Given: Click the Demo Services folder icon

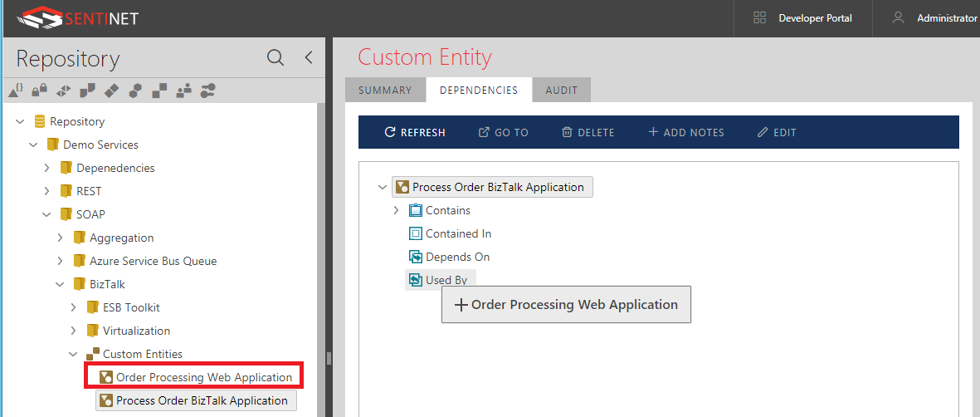Looking at the screenshot, I should [53, 145].
